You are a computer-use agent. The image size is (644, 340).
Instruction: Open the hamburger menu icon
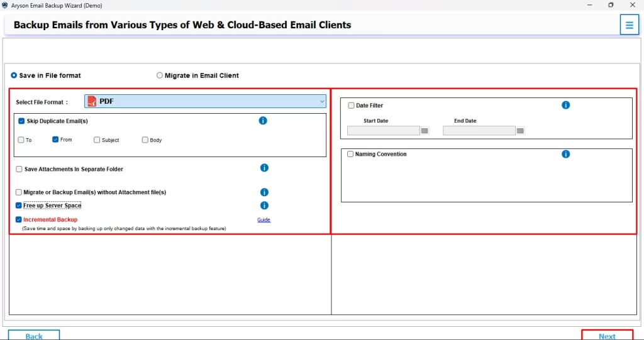(629, 25)
